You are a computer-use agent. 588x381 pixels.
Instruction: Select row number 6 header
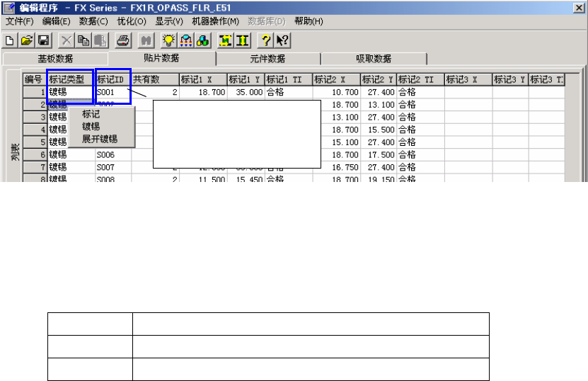coord(35,154)
